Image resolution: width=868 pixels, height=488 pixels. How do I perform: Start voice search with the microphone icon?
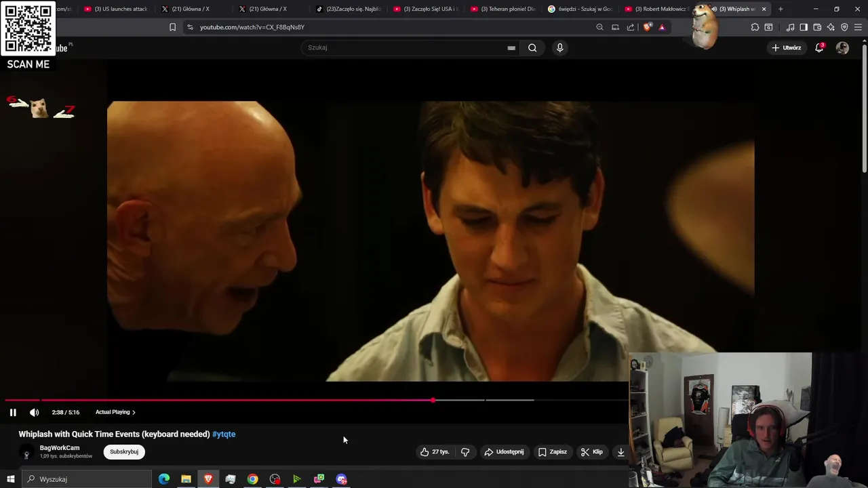pos(559,47)
